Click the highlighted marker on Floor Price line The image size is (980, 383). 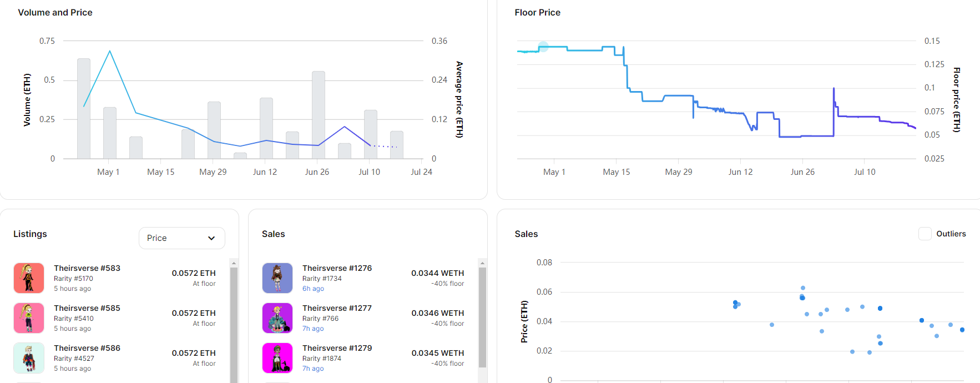pos(543,47)
